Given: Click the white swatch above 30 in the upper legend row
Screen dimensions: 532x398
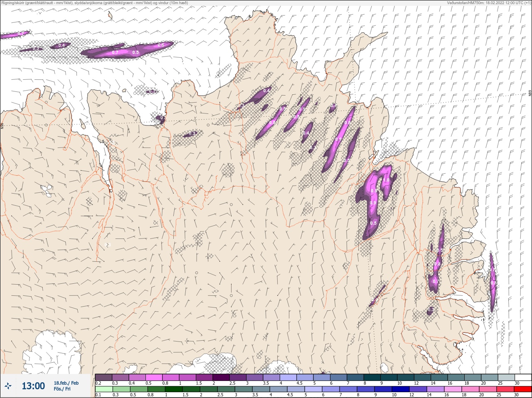Looking at the screenshot, I should pyautogui.click(x=522, y=377).
